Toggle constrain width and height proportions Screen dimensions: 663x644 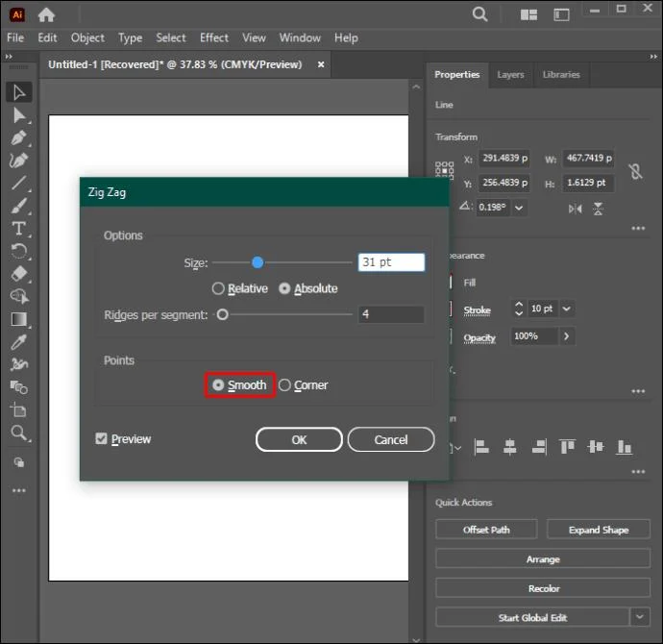(635, 171)
